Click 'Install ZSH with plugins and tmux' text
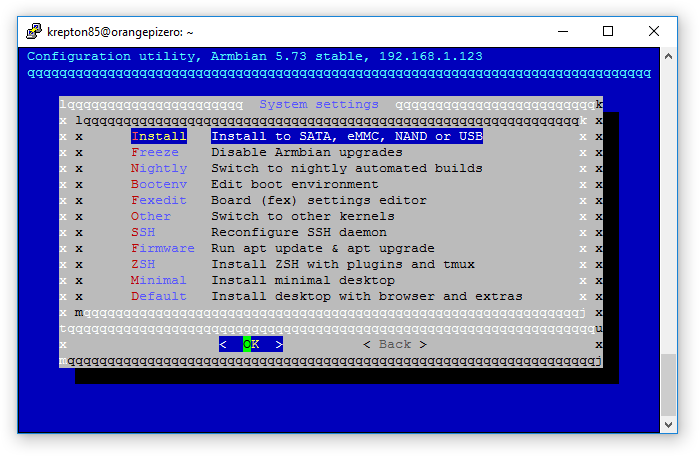Screen dimensions: 699x456 (x=343, y=264)
